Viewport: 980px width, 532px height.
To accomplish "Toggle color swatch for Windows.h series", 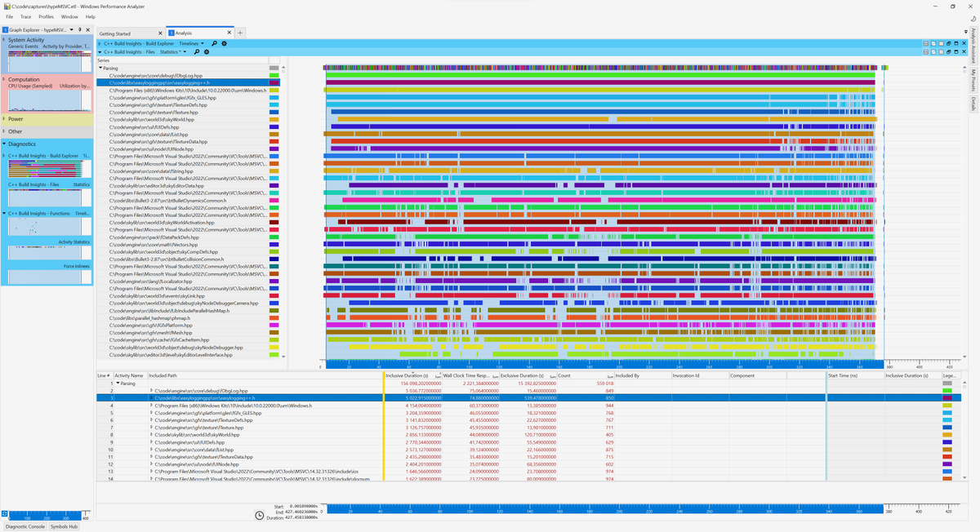I will point(274,91).
